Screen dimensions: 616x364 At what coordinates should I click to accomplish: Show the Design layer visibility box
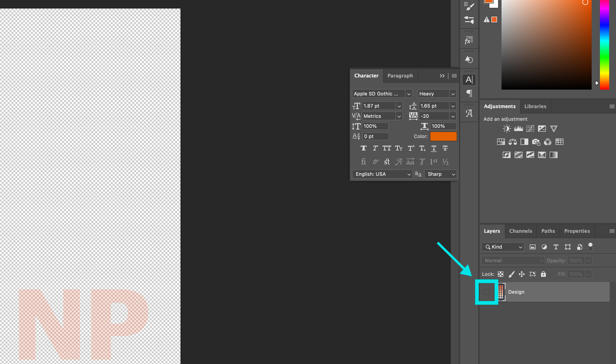point(486,292)
